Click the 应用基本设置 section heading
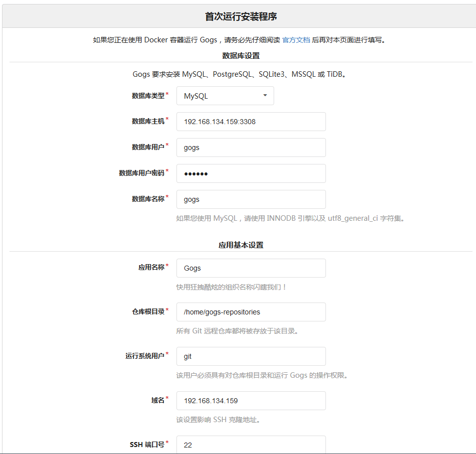This screenshot has height=454, width=476. tap(241, 245)
